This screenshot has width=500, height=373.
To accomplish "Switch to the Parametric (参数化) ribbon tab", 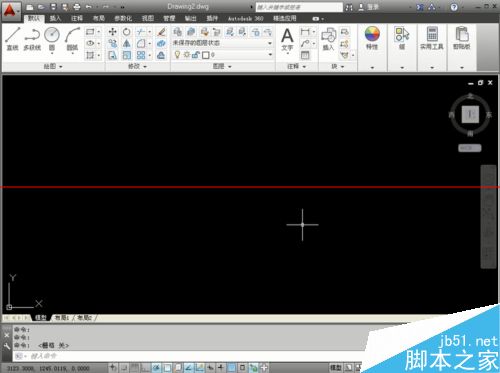I will (123, 18).
